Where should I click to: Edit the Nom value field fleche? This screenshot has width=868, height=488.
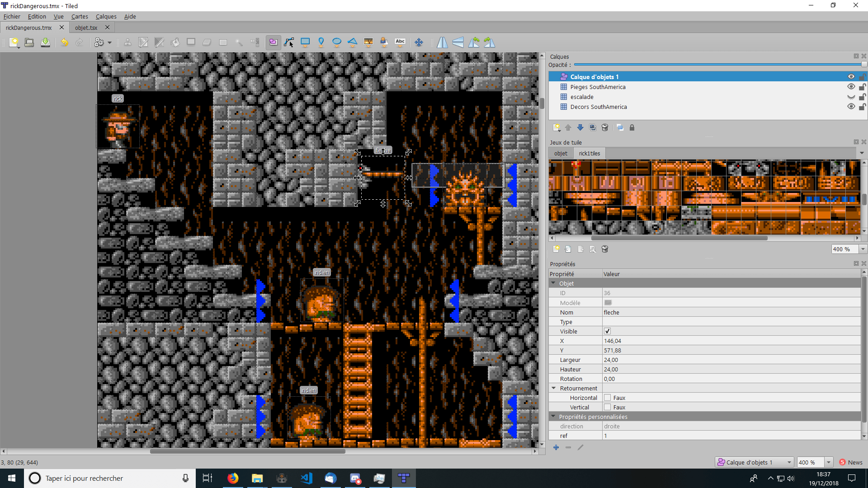pyautogui.click(x=731, y=312)
